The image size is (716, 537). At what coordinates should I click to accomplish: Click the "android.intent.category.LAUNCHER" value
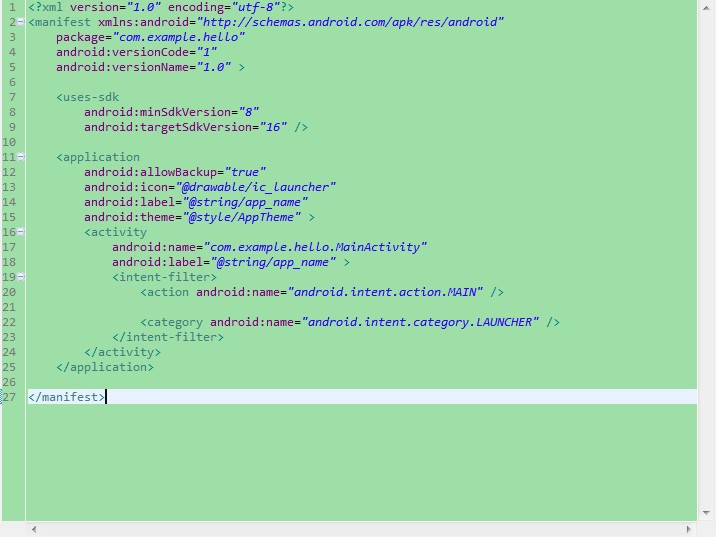tap(420, 322)
